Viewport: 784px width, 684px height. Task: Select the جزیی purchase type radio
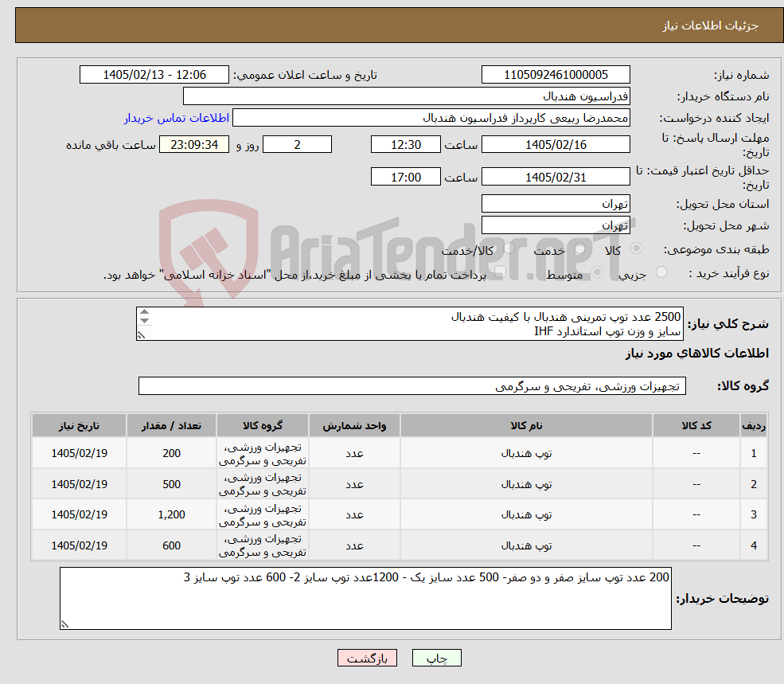pos(661,272)
